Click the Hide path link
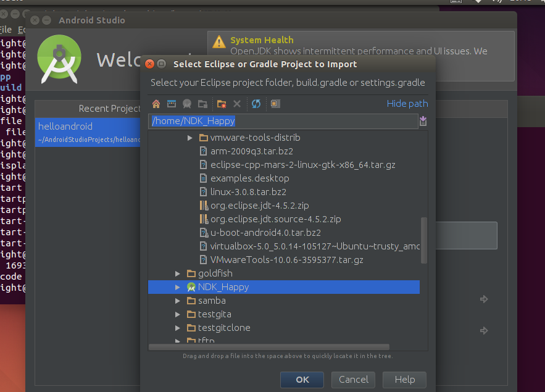This screenshot has height=392, width=545. pos(407,104)
